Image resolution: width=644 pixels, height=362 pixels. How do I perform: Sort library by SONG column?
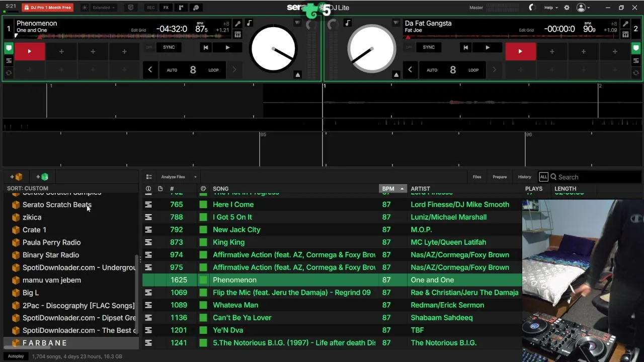220,189
